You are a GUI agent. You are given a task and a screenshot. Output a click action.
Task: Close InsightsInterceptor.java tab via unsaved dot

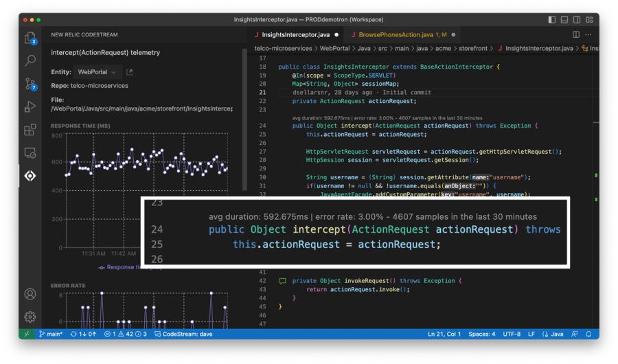[x=336, y=35]
